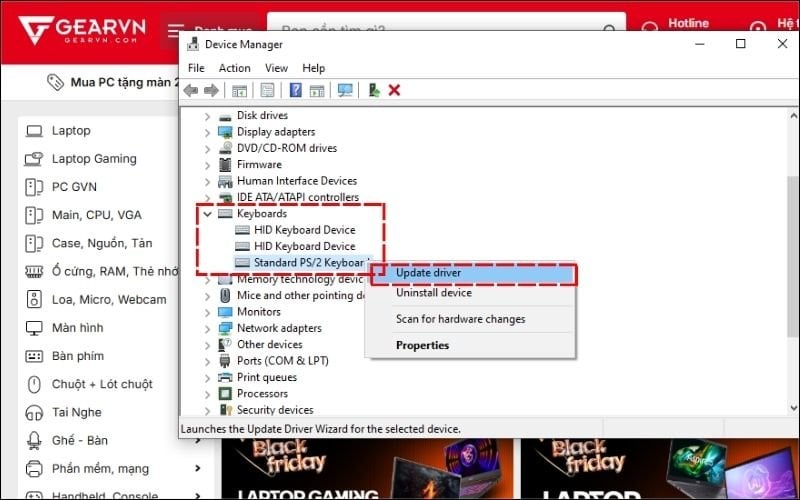The height and width of the screenshot is (500, 800).
Task: Click the GEARVN logo
Action: tap(78, 30)
